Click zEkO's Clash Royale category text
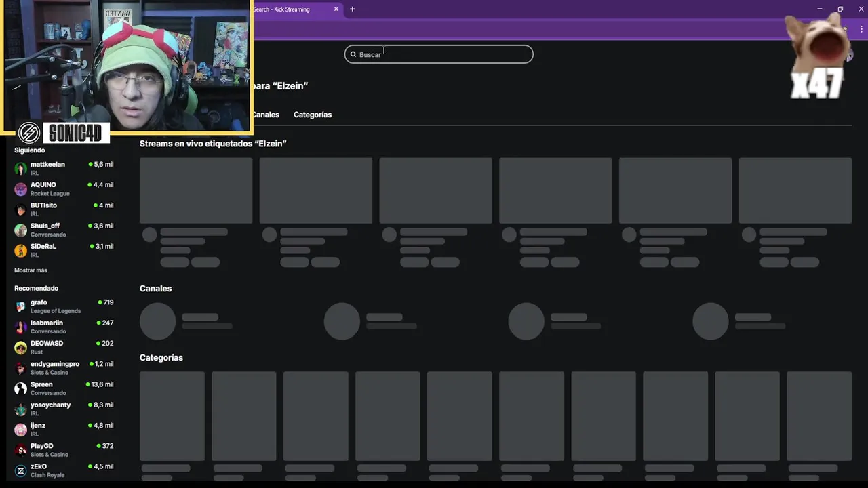The image size is (868, 488). (47, 475)
